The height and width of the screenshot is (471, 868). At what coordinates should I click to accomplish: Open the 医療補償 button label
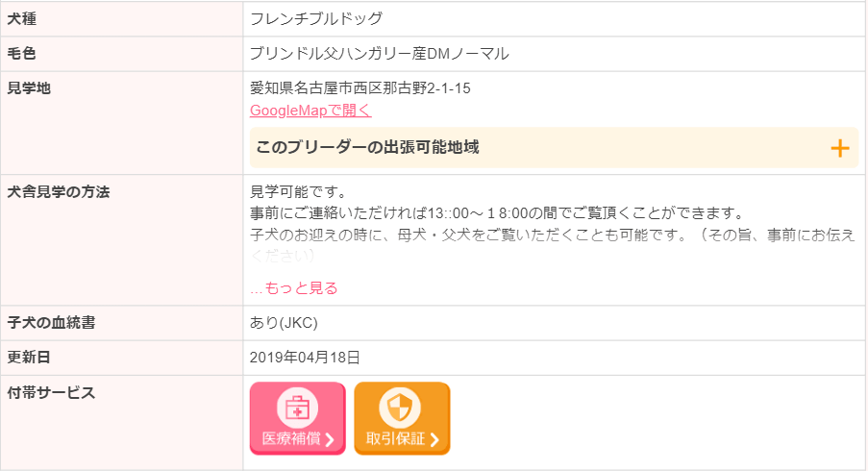tap(291, 439)
